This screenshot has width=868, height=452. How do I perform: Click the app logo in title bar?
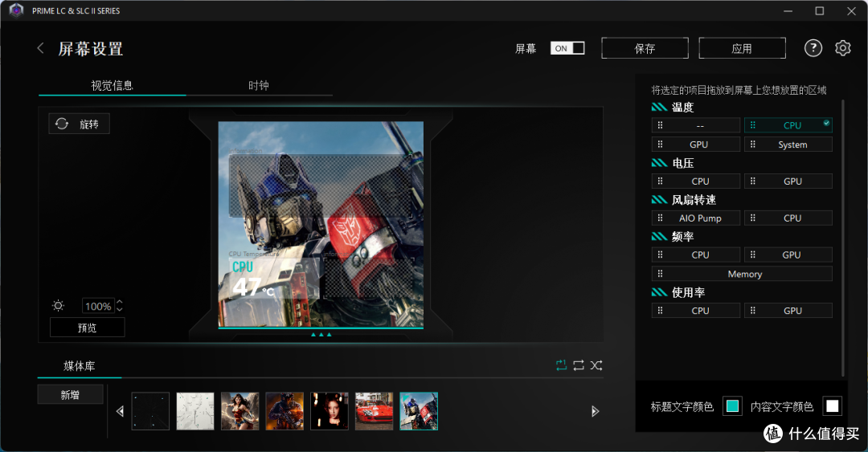click(x=17, y=10)
